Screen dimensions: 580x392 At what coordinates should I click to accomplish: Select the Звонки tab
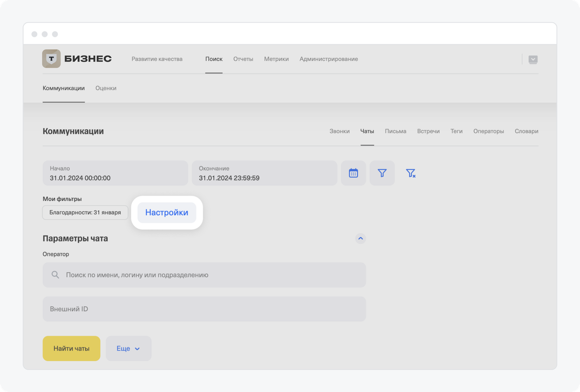pyautogui.click(x=339, y=131)
